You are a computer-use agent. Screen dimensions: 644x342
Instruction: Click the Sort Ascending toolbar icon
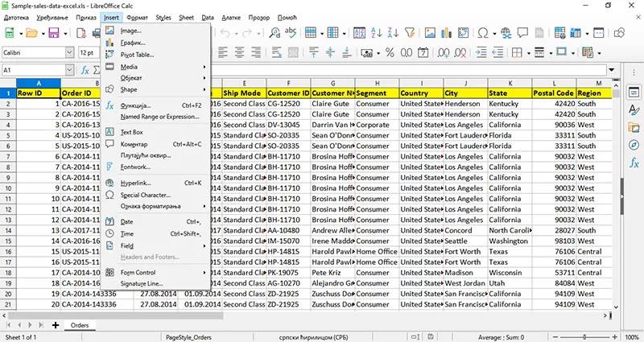click(377, 33)
